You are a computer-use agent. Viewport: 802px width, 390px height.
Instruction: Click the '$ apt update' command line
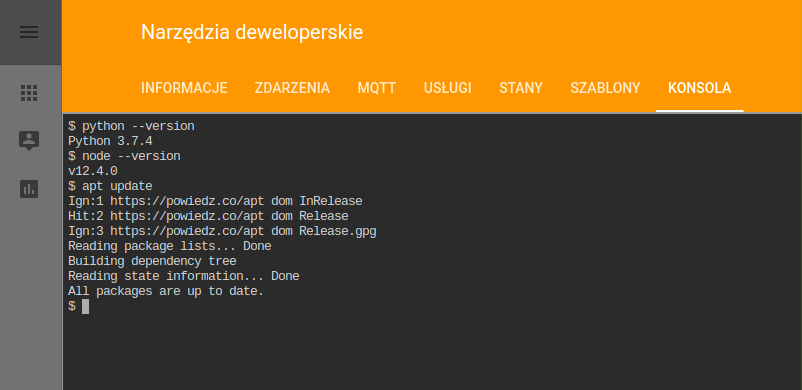110,186
